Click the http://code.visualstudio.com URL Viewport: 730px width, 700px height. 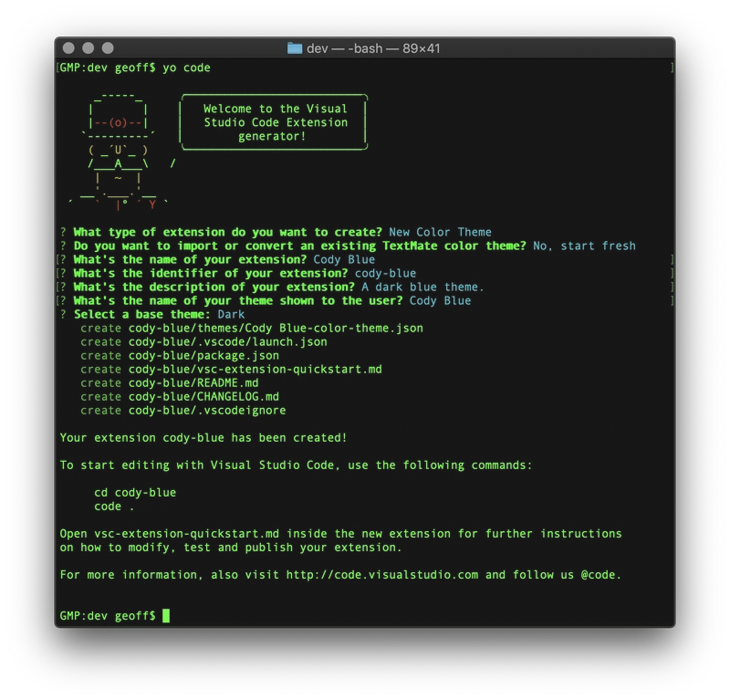point(381,575)
